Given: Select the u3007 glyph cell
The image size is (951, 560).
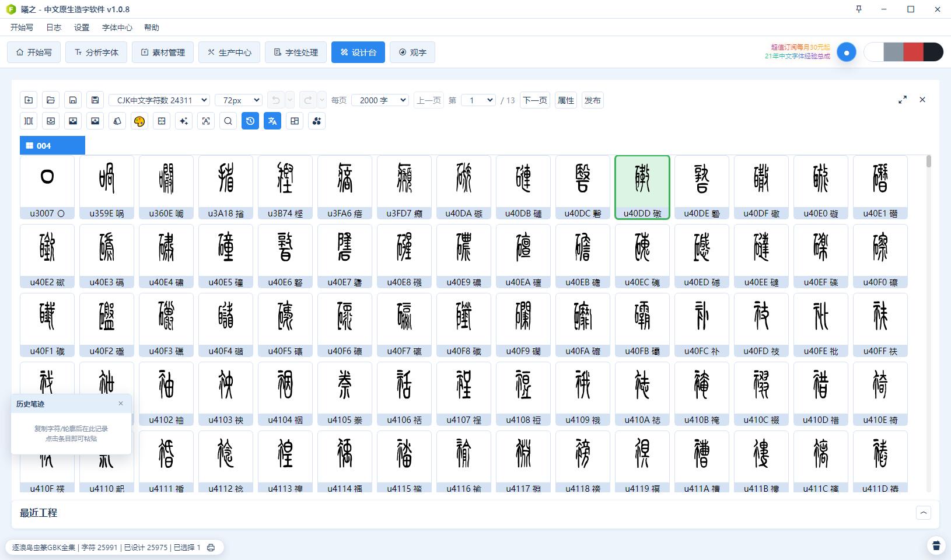Looking at the screenshot, I should click(x=47, y=187).
